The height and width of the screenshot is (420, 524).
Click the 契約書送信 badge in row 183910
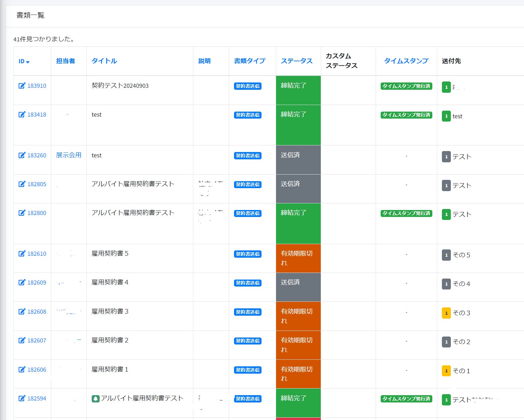[248, 86]
